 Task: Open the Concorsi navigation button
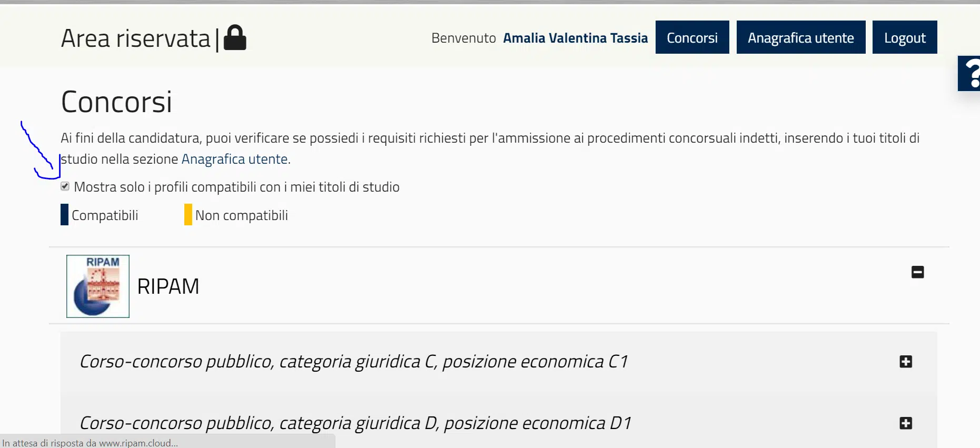click(x=692, y=37)
